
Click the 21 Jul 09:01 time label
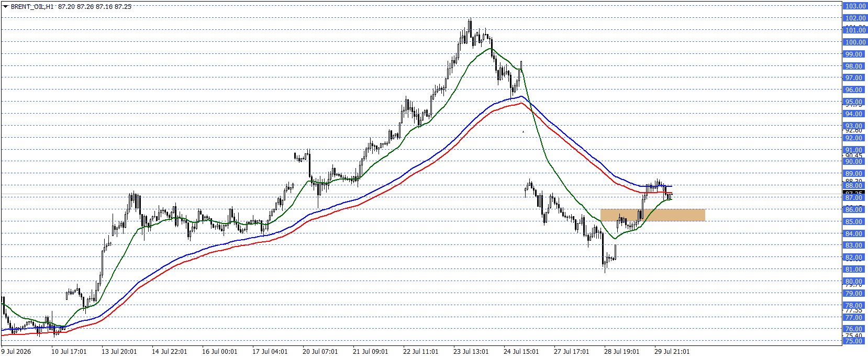click(x=370, y=352)
